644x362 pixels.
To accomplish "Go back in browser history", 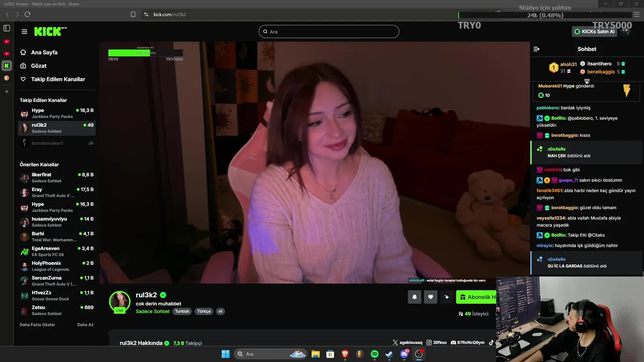I will coord(7,15).
